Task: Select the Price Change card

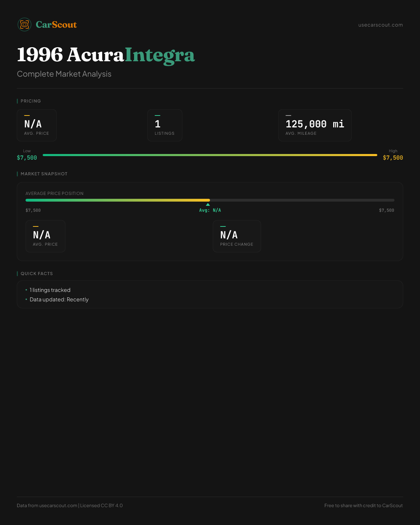Action: (237, 236)
